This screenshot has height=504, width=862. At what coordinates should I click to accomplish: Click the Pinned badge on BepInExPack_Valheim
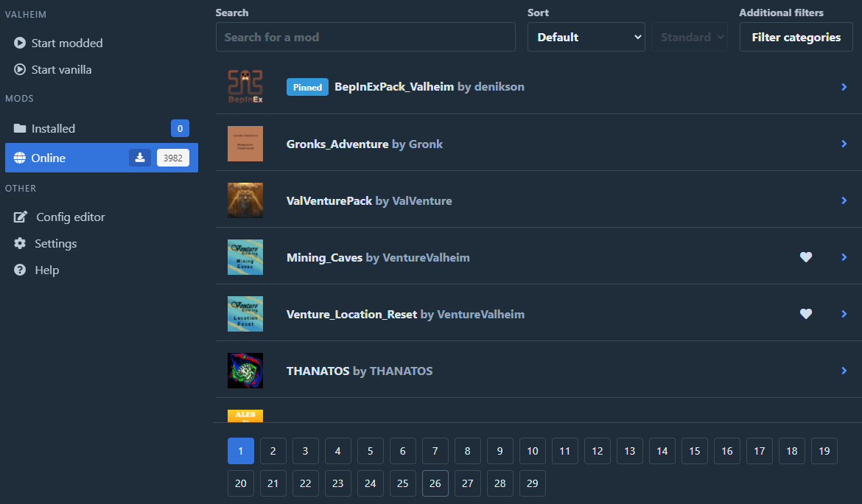tap(307, 87)
